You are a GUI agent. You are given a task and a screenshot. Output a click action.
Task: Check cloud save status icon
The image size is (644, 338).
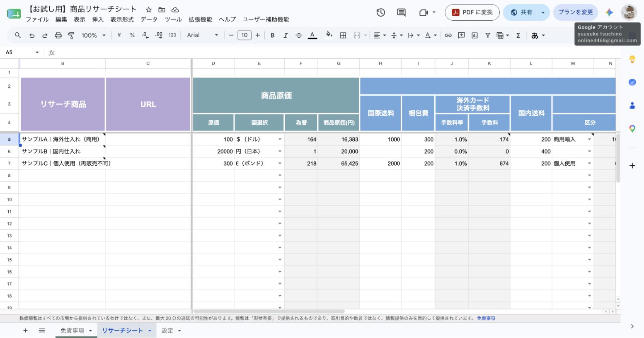tap(175, 10)
